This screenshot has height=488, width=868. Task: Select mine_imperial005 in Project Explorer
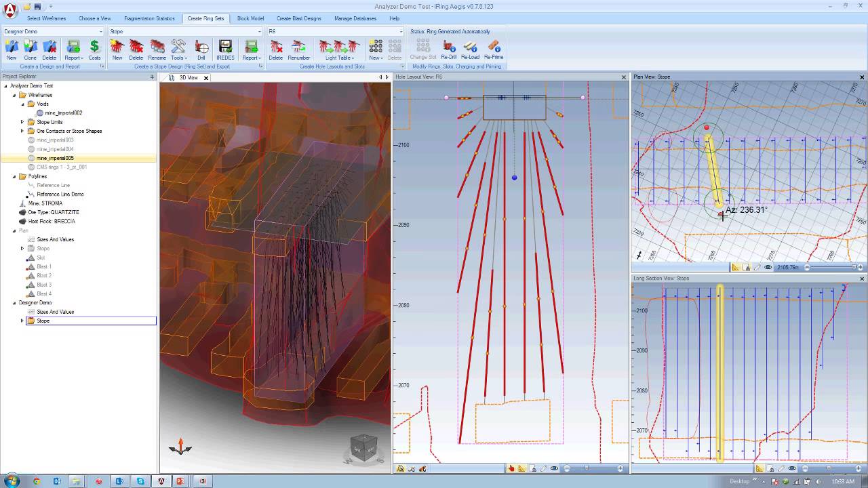[55, 158]
